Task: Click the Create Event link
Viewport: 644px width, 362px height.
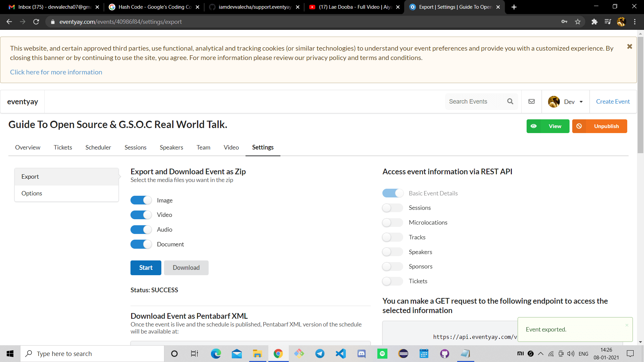Action: point(613,102)
